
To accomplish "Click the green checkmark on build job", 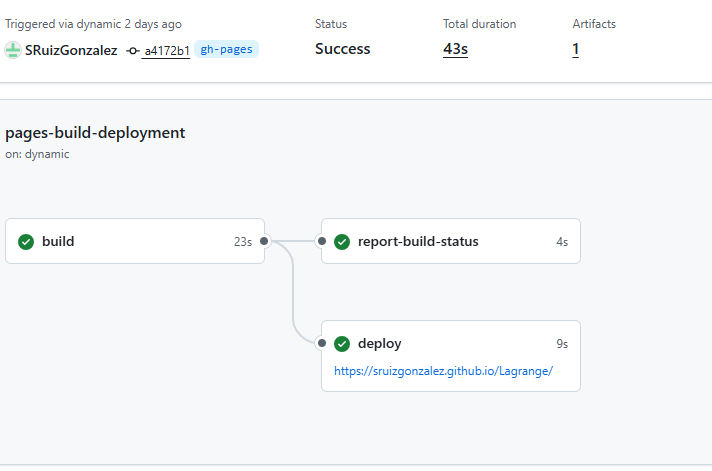I will point(26,241).
